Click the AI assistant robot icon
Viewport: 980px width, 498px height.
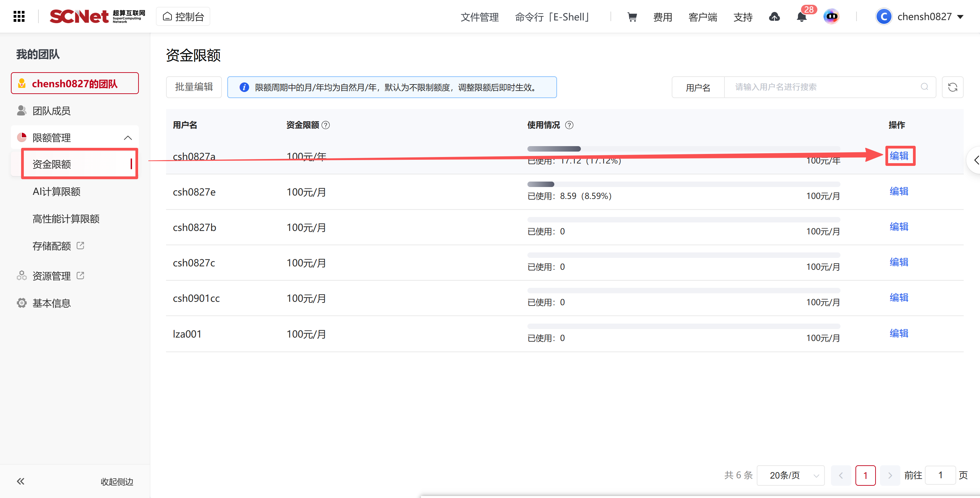tap(831, 16)
